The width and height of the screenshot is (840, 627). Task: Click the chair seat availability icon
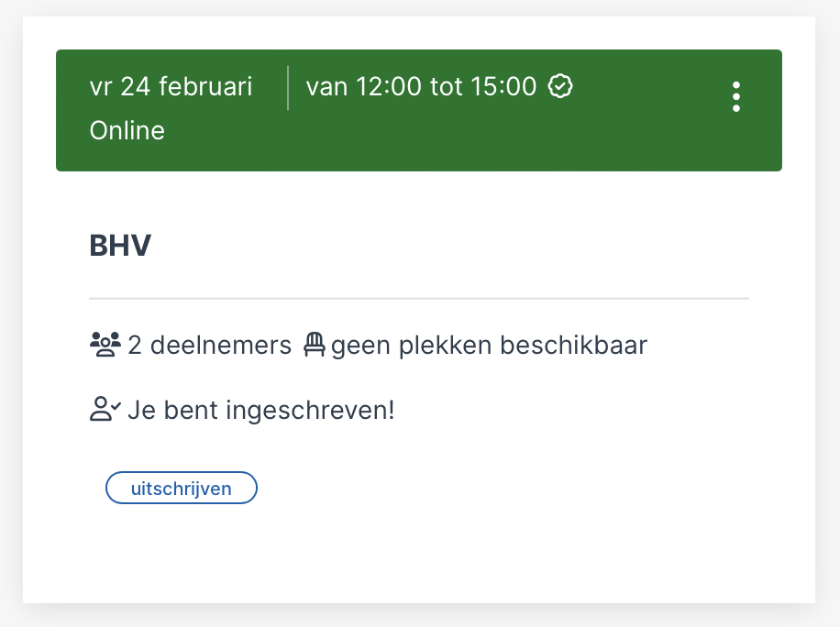pos(315,345)
